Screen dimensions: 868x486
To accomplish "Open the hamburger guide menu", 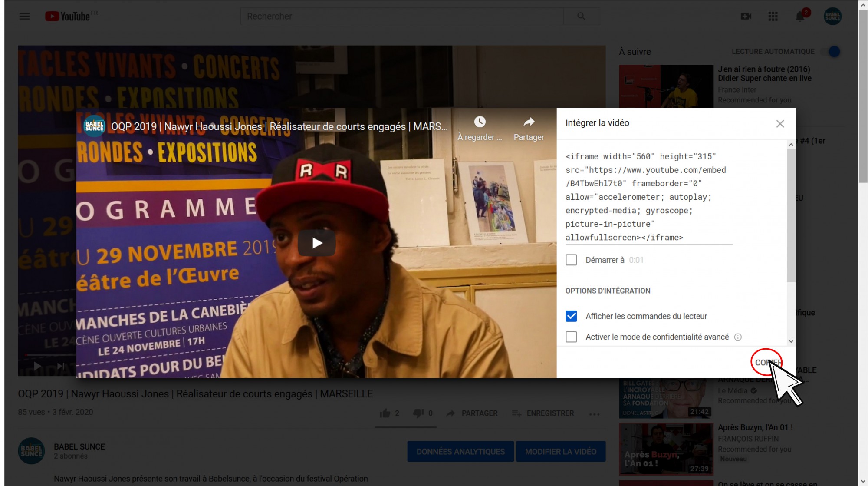I will coord(25,17).
